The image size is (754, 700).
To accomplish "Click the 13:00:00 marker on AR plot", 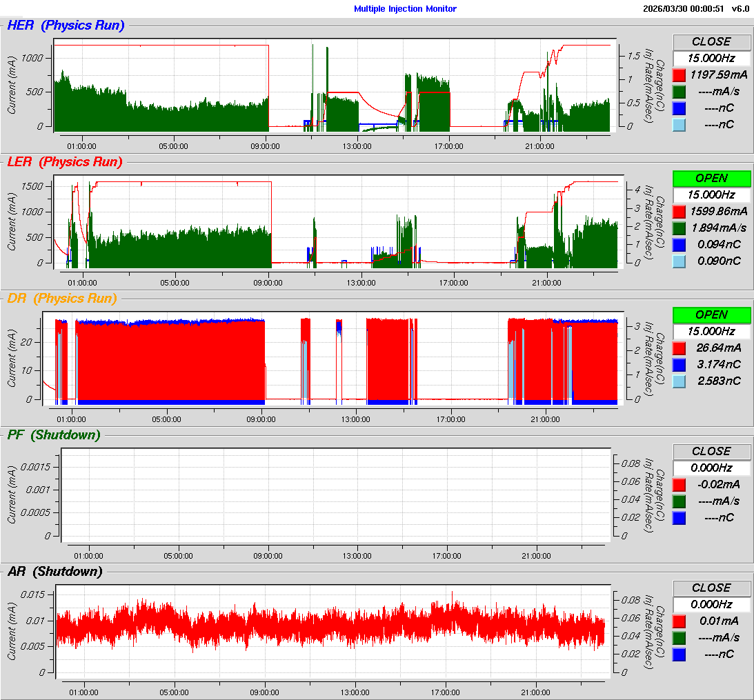I will [x=356, y=692].
